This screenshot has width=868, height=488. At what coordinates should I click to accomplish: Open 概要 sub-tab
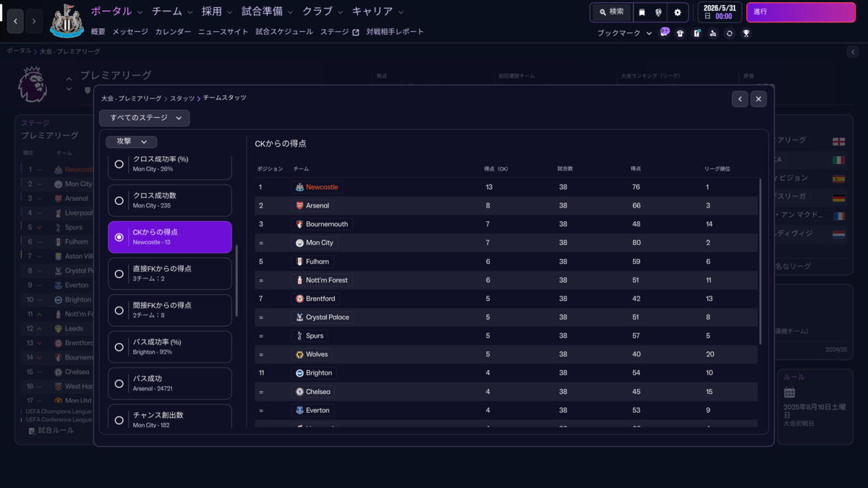point(98,32)
